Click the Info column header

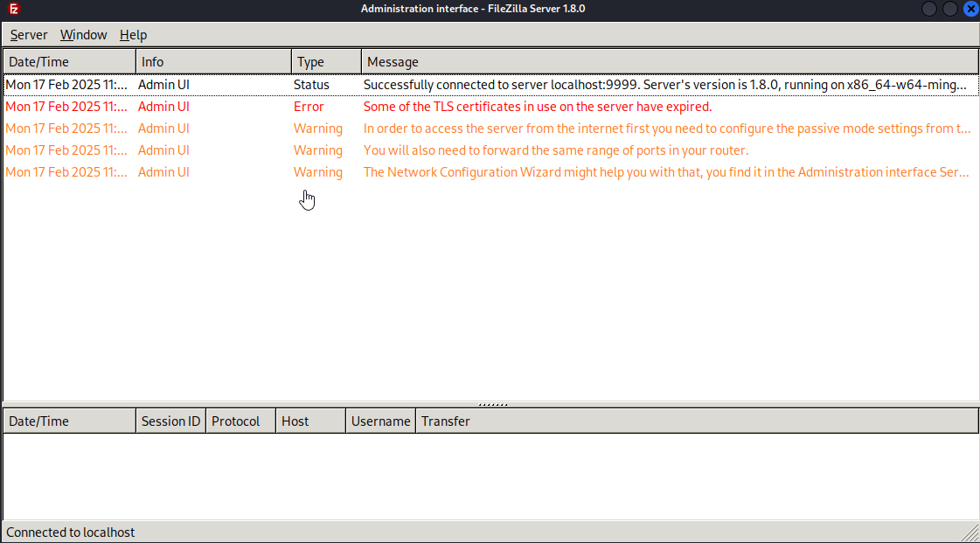coord(214,62)
